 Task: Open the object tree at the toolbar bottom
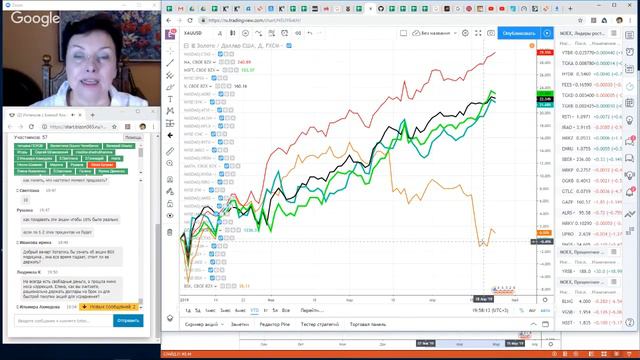tap(170, 318)
